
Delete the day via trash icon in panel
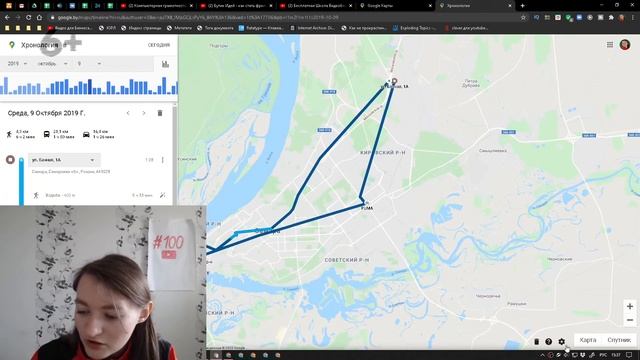click(x=160, y=113)
